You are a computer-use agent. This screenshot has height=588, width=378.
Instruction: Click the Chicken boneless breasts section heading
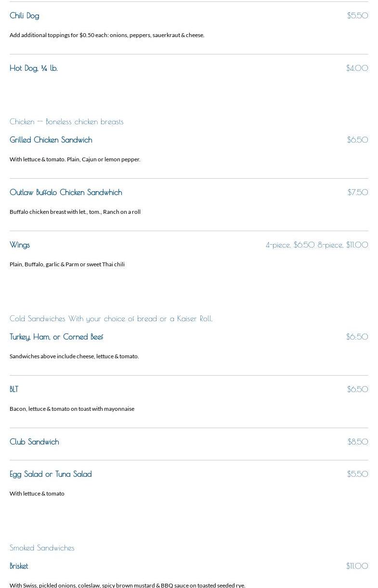click(x=66, y=121)
